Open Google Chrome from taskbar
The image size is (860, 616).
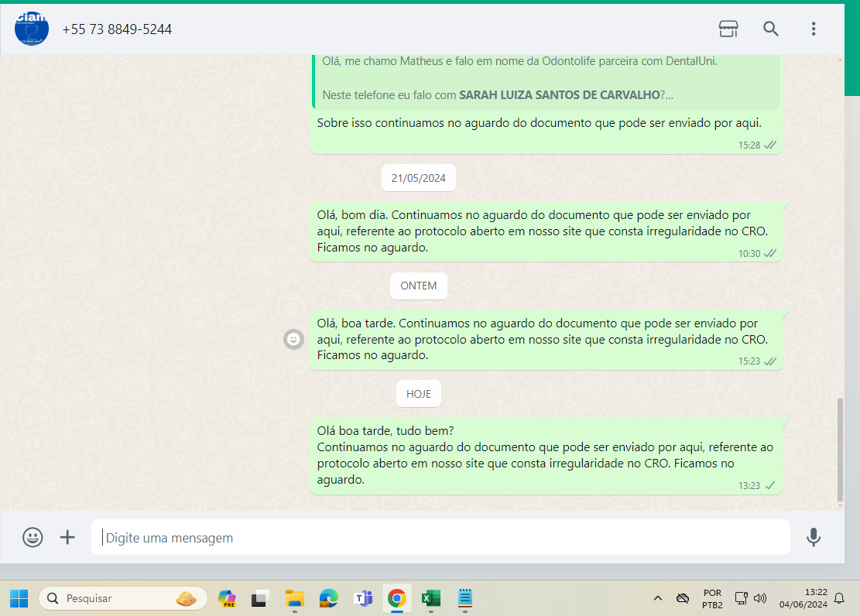coord(396,598)
